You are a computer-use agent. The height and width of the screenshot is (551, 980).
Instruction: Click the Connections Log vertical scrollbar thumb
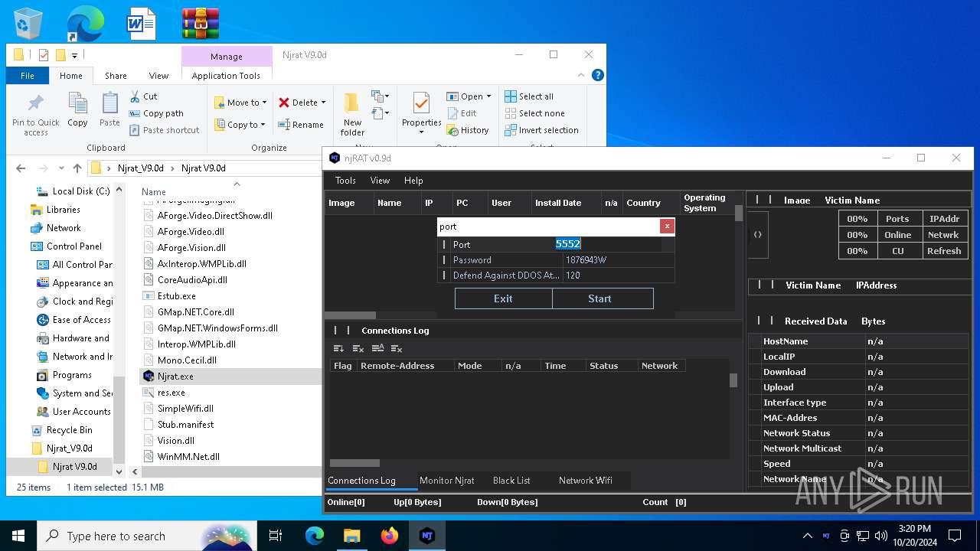click(733, 380)
